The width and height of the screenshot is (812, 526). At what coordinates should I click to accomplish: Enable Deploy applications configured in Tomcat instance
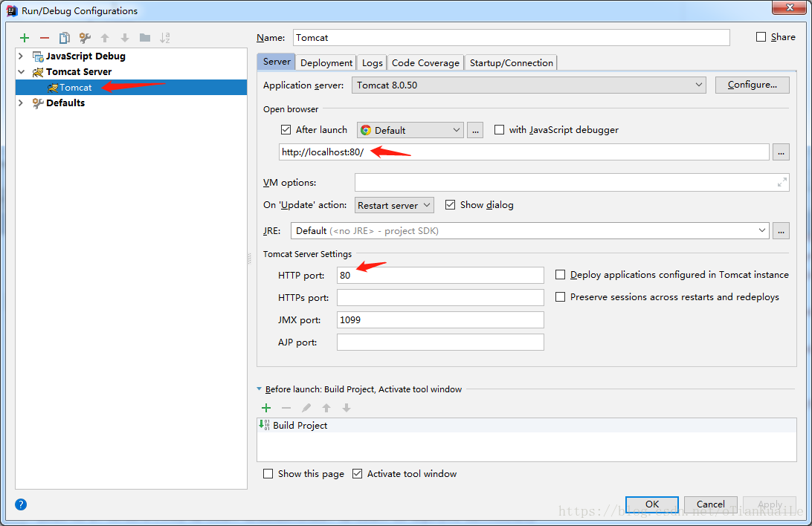pyautogui.click(x=560, y=275)
